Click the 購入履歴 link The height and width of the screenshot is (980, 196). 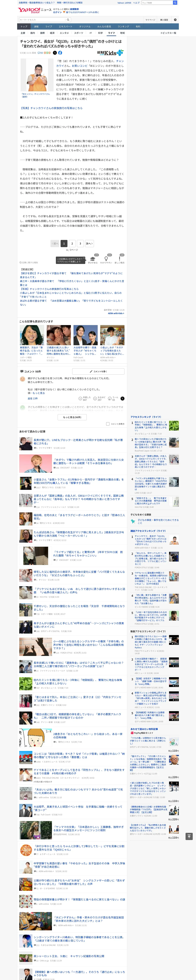(164, 20)
